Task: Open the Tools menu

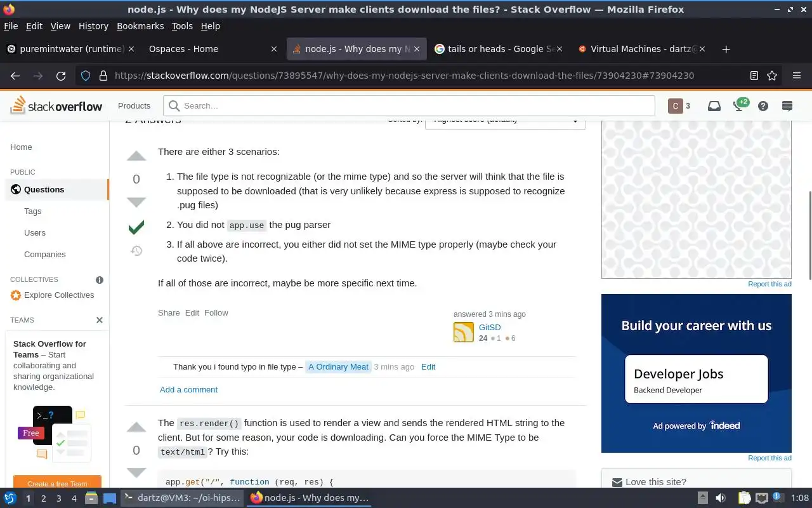Action: click(182, 26)
